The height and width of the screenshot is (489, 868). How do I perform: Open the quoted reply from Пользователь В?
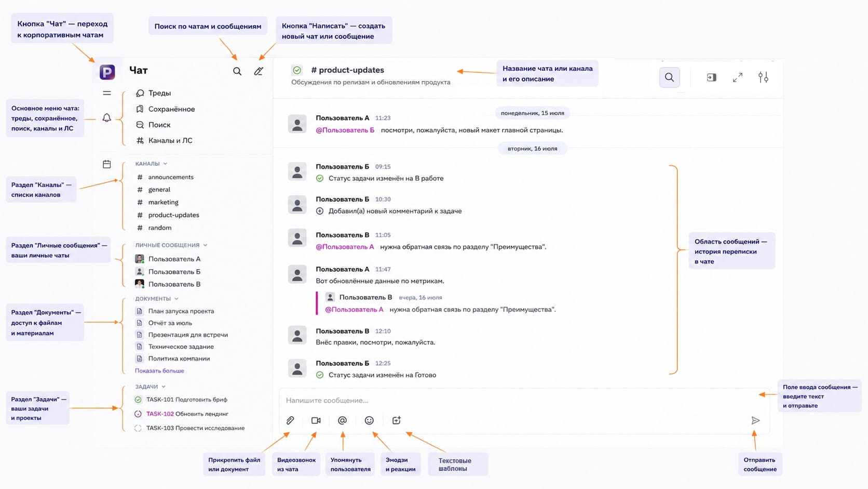pyautogui.click(x=436, y=303)
